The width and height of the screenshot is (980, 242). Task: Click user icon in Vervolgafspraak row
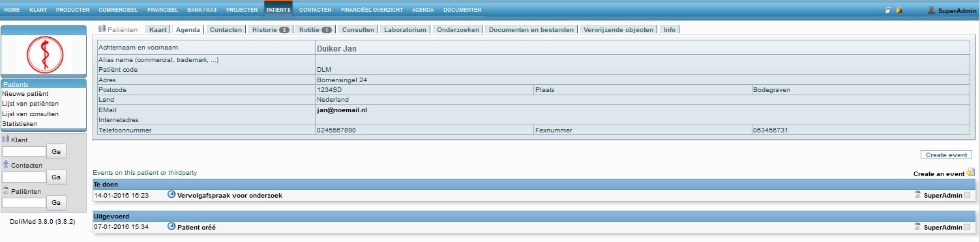(x=918, y=195)
